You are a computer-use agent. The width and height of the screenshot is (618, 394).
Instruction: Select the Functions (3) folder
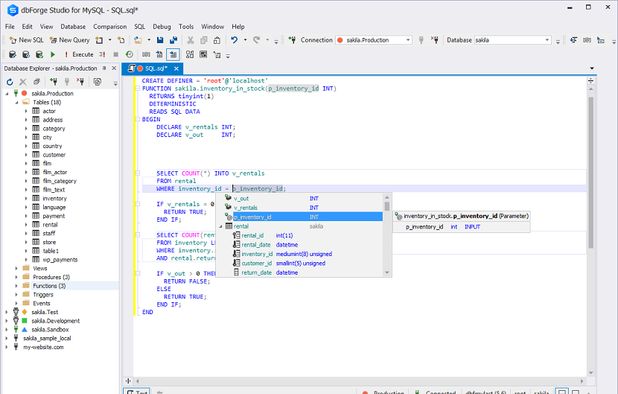pyautogui.click(x=49, y=286)
